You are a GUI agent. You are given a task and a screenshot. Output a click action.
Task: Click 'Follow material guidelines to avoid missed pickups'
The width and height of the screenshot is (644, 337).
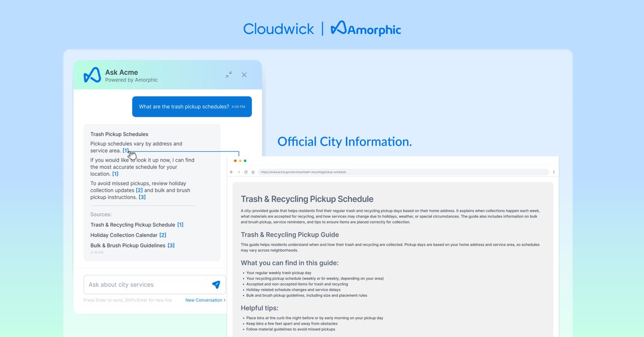pyautogui.click(x=291, y=329)
